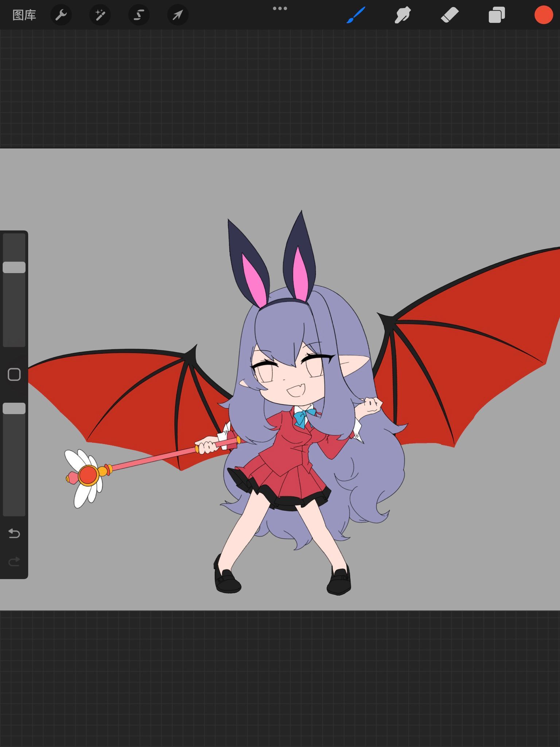Viewport: 560px width, 747px height.
Task: Open the Adjustments magic wand menu
Action: point(100,15)
